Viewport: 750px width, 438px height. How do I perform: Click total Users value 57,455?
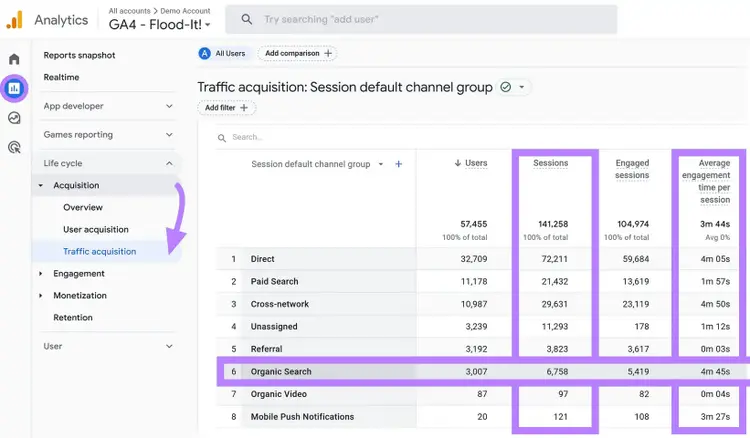coord(474,224)
